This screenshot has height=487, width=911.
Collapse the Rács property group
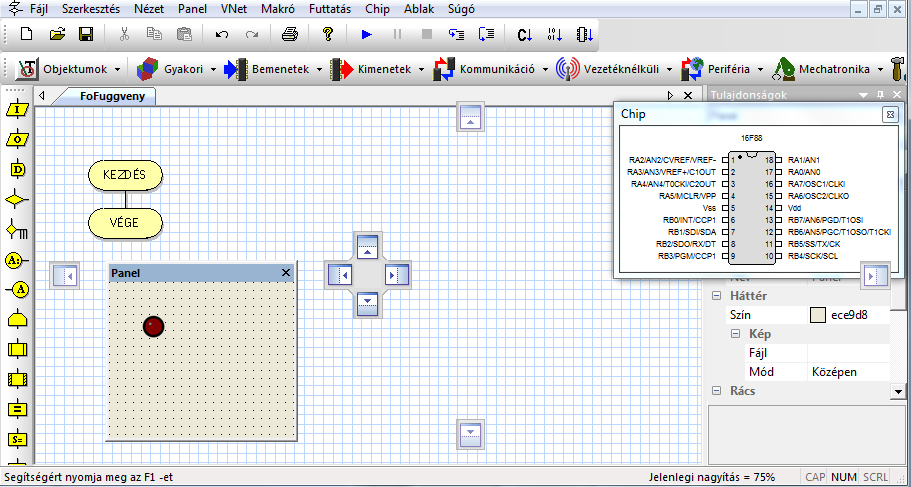coord(716,391)
